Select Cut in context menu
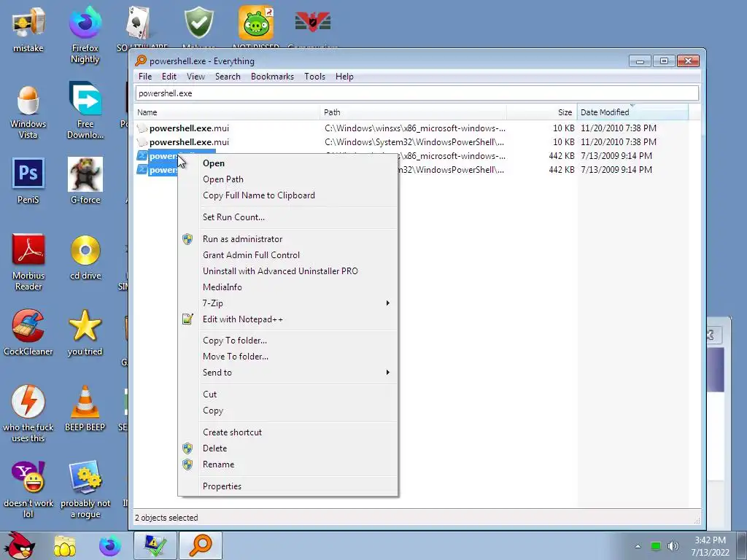 click(x=288, y=394)
